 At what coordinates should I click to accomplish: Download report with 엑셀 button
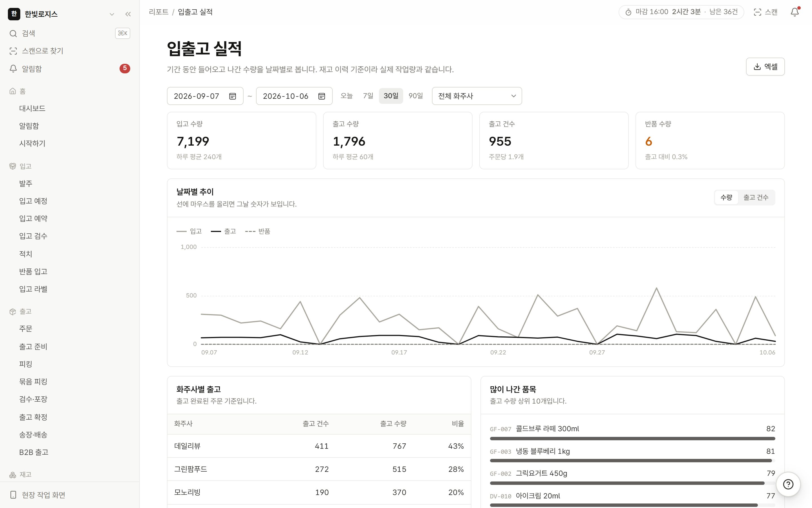[765, 67]
